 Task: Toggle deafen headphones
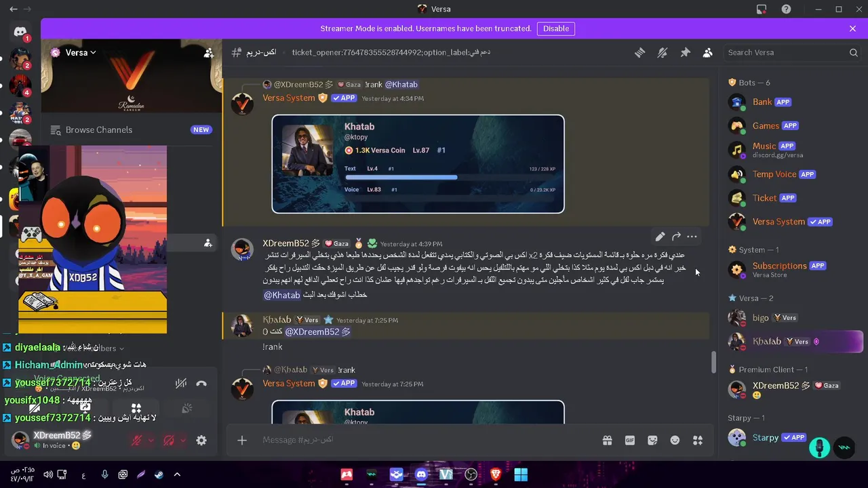169,440
